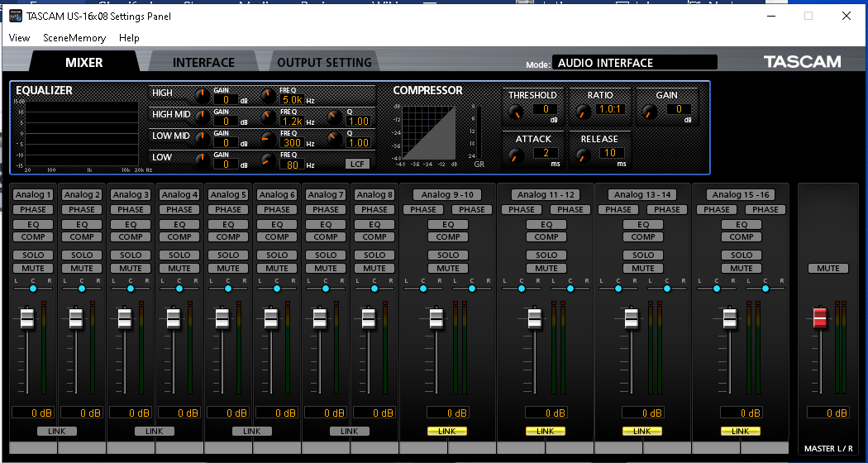Unlink the Analog 15-16 LINK button

[740, 431]
